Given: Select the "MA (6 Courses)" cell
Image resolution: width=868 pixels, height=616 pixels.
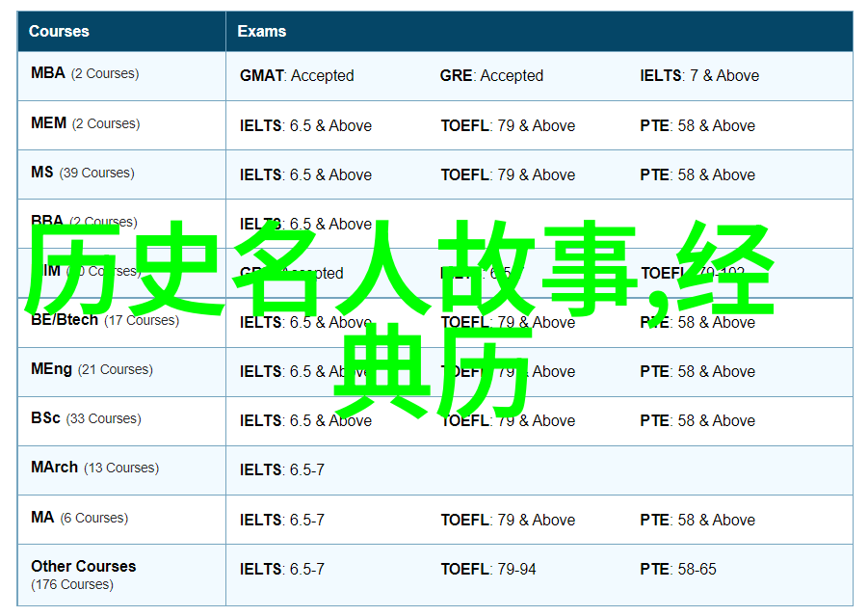Looking at the screenshot, I should coord(121,520).
